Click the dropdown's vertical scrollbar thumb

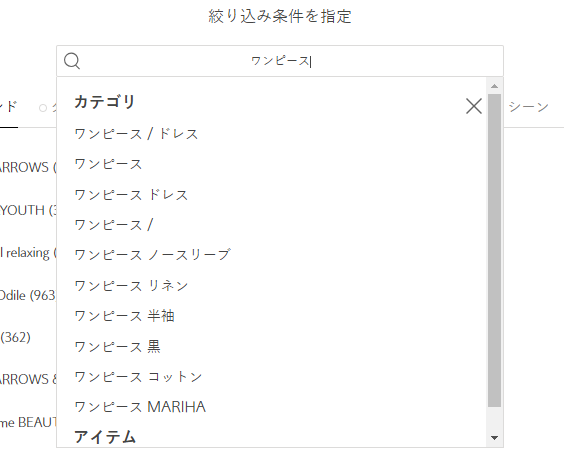point(495,250)
